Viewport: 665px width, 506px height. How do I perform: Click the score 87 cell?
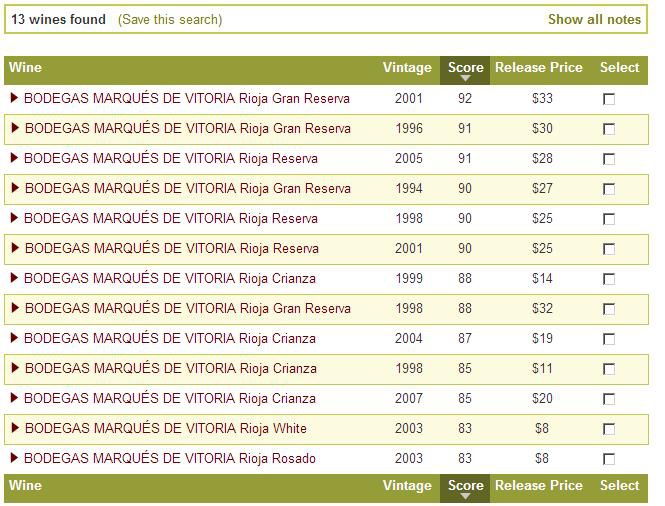pos(465,338)
